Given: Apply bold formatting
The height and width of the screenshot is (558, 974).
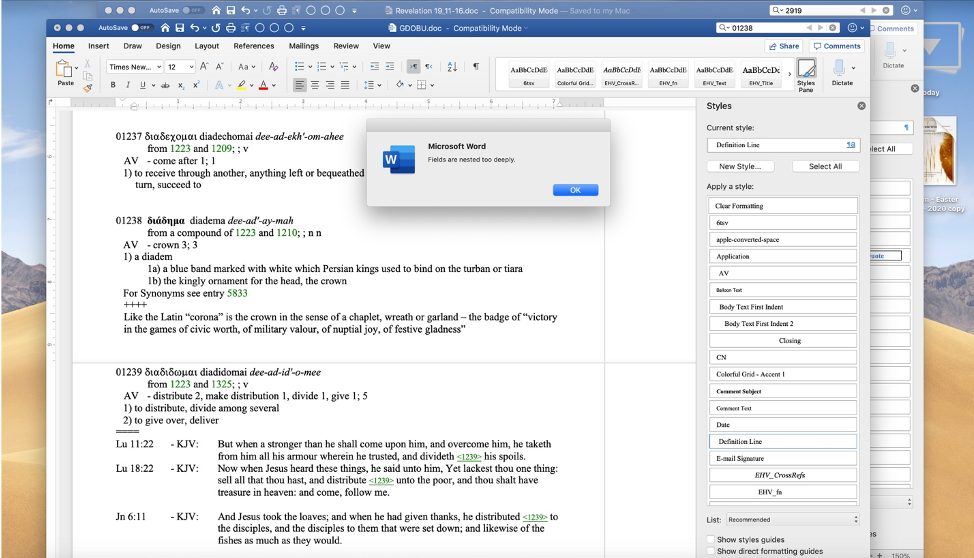Looking at the screenshot, I should pyautogui.click(x=113, y=85).
